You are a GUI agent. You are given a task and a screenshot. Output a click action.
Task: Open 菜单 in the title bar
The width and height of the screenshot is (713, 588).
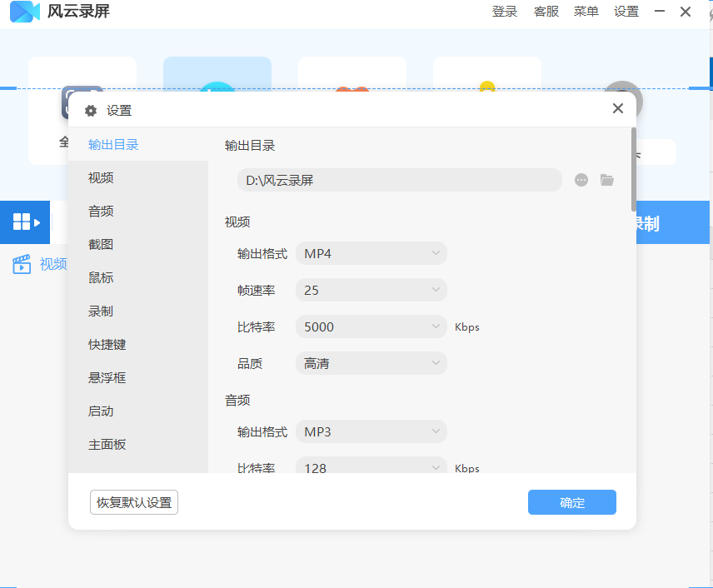pyautogui.click(x=586, y=12)
